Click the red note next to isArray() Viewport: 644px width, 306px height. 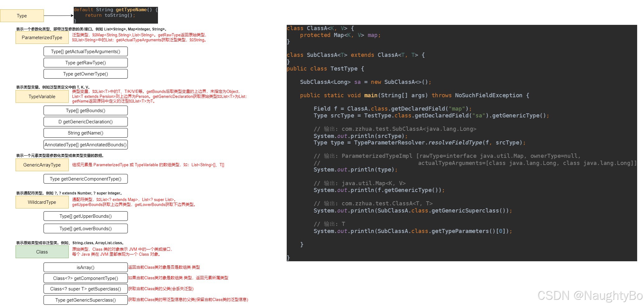point(164,267)
